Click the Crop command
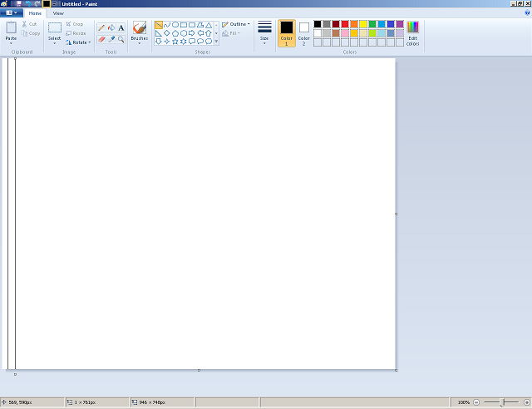The height and width of the screenshot is (409, 532). point(75,24)
